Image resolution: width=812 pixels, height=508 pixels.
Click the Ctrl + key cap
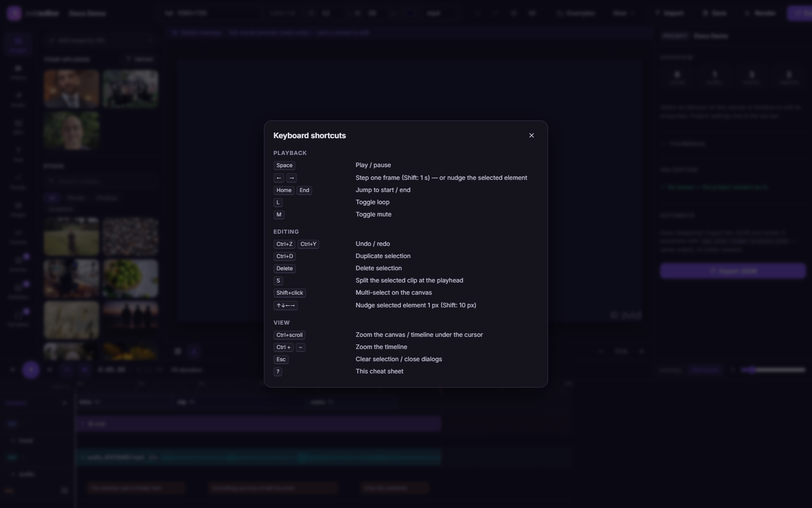pyautogui.click(x=283, y=347)
